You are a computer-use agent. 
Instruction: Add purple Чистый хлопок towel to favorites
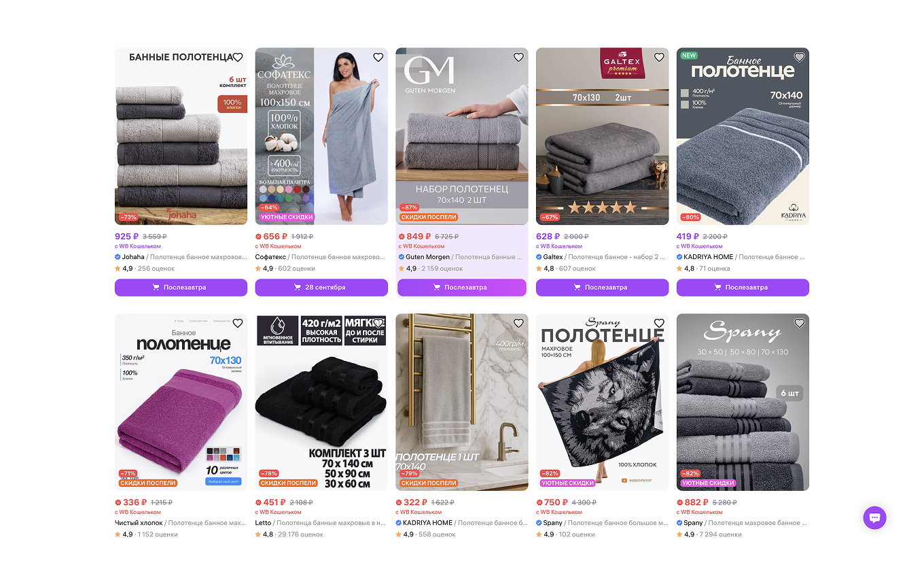238,323
